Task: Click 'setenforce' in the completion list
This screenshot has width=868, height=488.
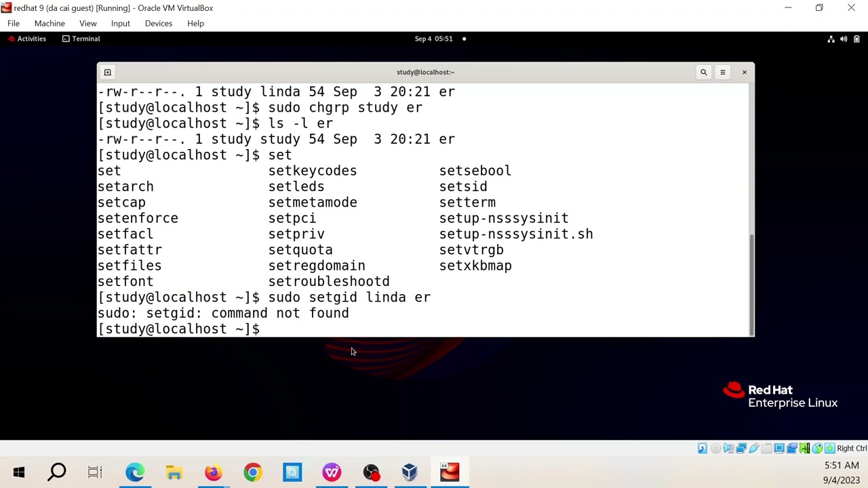Action: 138,218
